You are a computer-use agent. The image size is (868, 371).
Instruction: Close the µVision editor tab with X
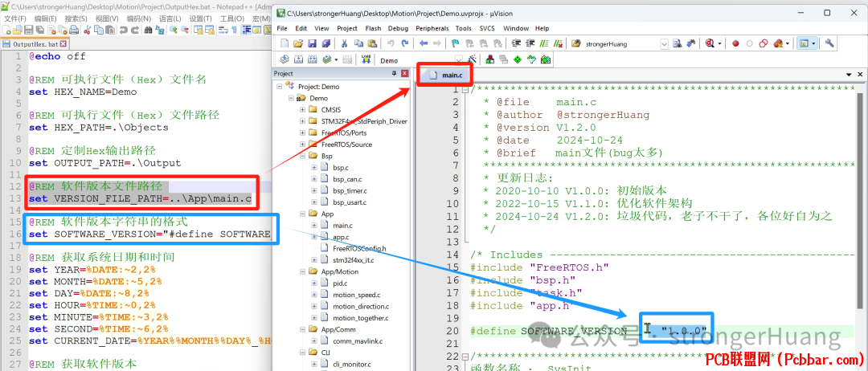pos(860,74)
